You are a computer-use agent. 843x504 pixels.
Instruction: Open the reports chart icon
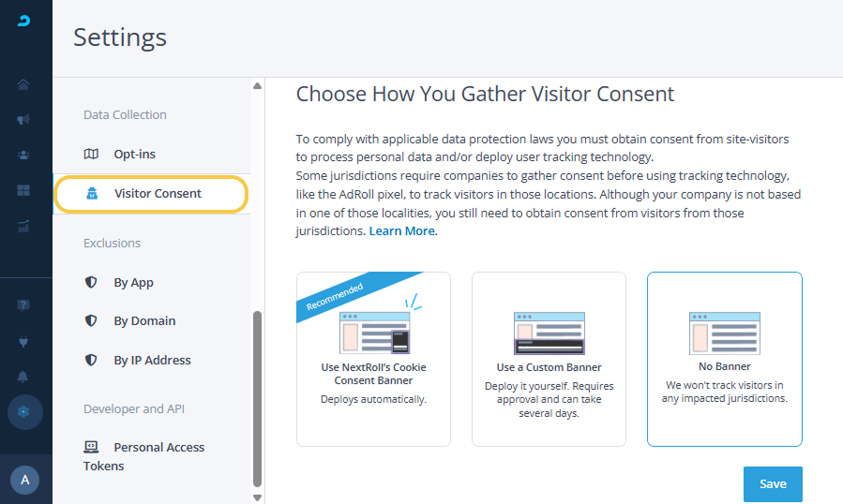point(24,226)
